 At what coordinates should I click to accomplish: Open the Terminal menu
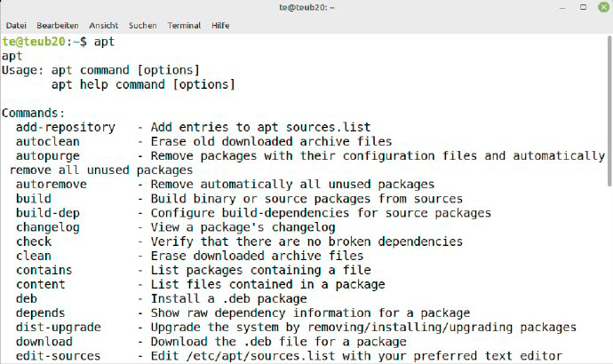[184, 26]
